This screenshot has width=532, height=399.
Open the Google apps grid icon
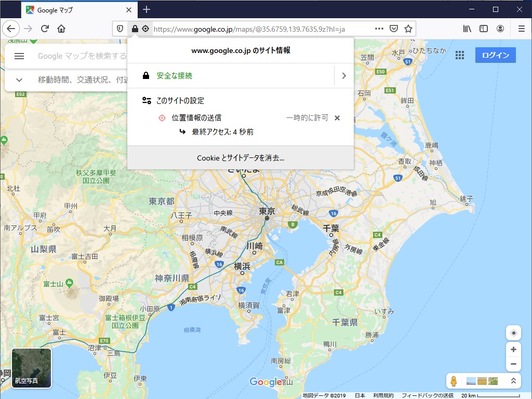tap(459, 56)
